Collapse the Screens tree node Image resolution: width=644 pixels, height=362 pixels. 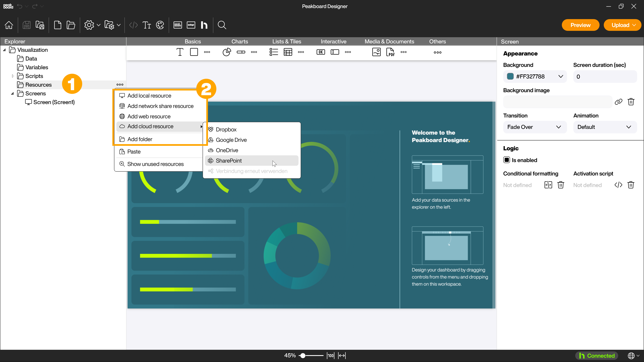point(12,94)
